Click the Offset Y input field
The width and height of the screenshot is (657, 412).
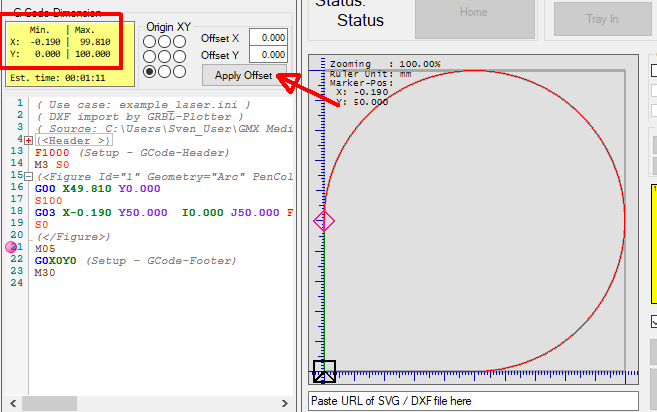[x=267, y=55]
